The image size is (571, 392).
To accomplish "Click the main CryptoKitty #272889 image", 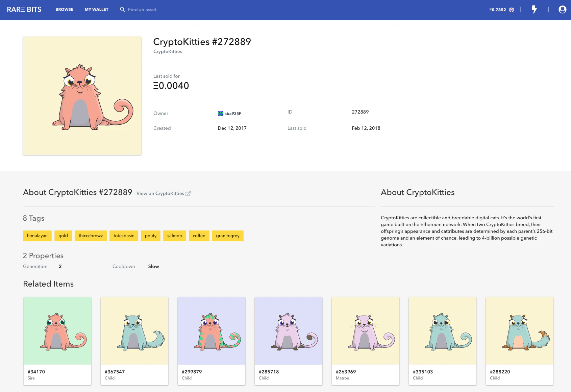I will (82, 96).
